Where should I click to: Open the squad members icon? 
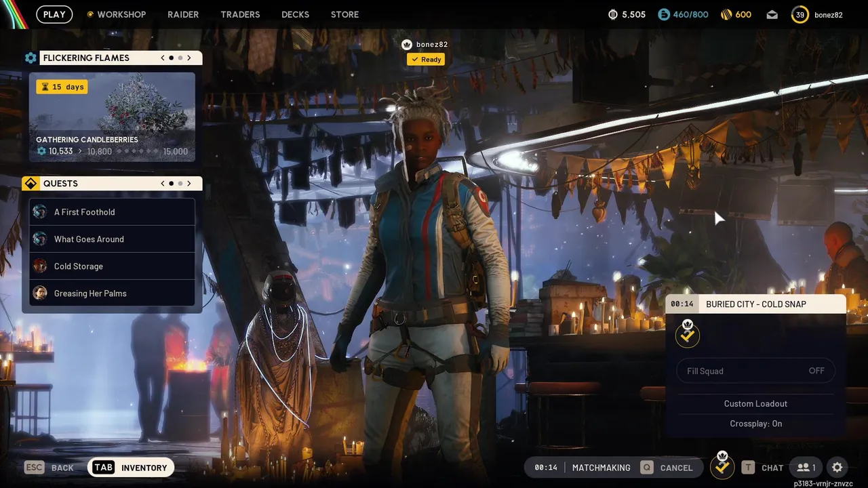click(806, 468)
